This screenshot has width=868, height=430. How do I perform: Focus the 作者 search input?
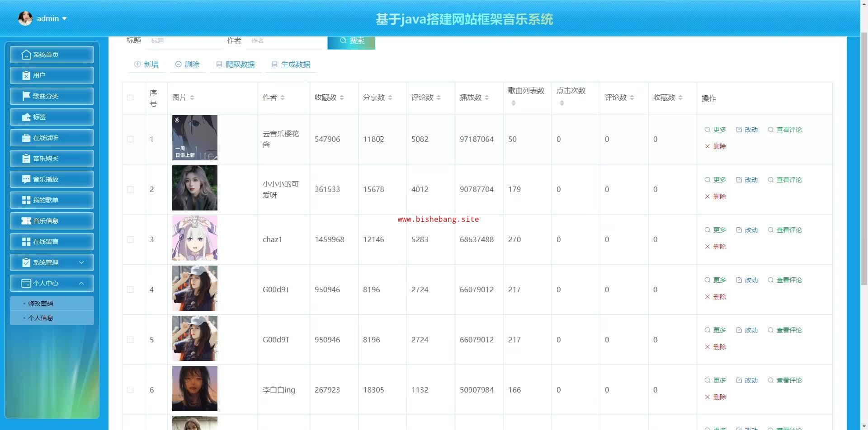pyautogui.click(x=284, y=41)
